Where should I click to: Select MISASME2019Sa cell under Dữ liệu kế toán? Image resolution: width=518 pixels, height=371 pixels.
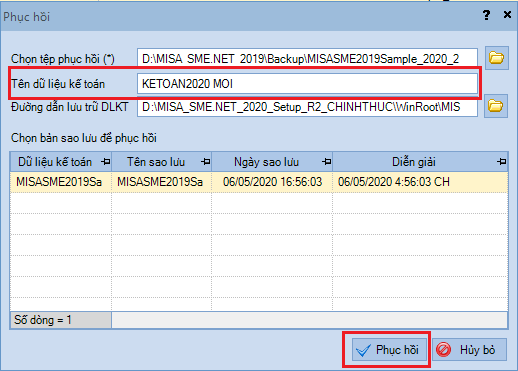tap(61, 182)
